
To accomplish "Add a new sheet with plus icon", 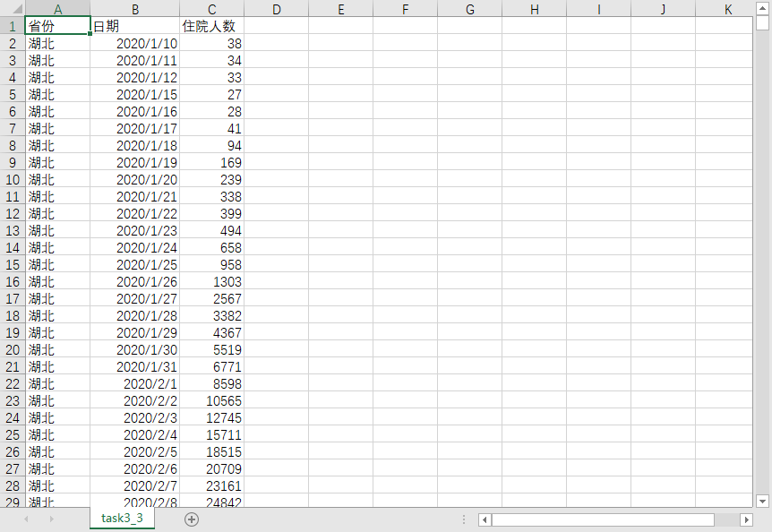I will [x=192, y=519].
